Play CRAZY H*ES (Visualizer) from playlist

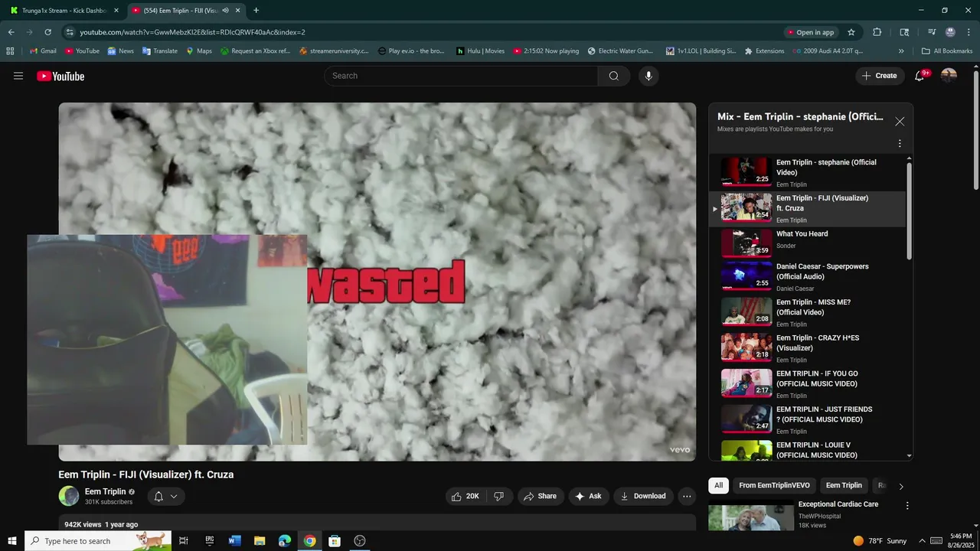point(808,348)
